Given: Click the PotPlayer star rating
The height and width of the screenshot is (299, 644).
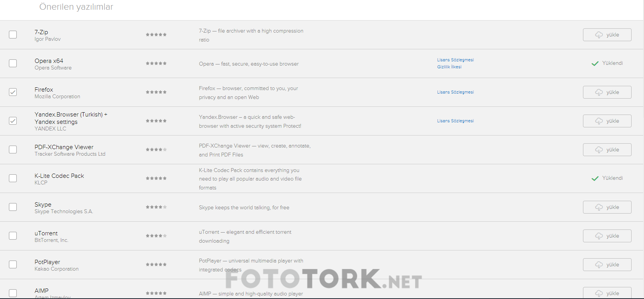Looking at the screenshot, I should pos(156,264).
